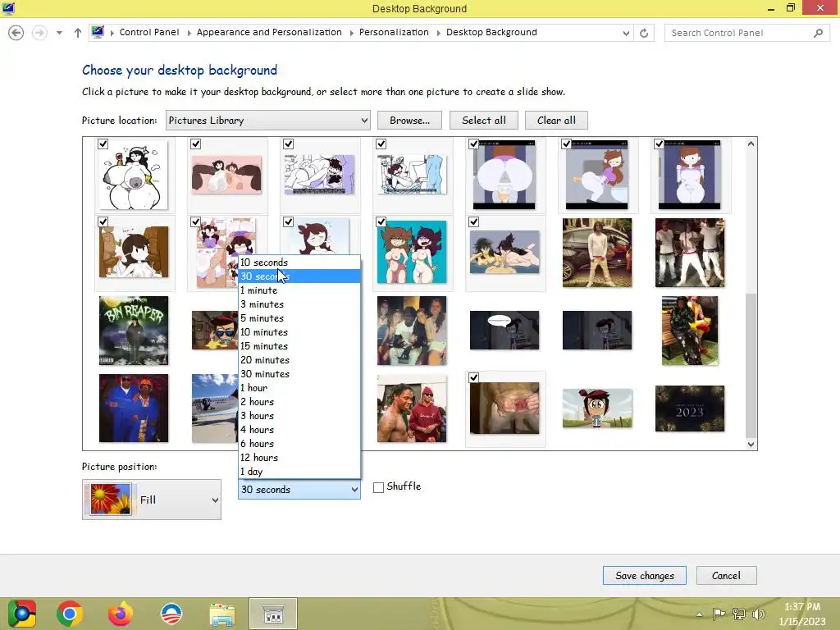Click Select all button
The width and height of the screenshot is (840, 630).
pyautogui.click(x=484, y=121)
